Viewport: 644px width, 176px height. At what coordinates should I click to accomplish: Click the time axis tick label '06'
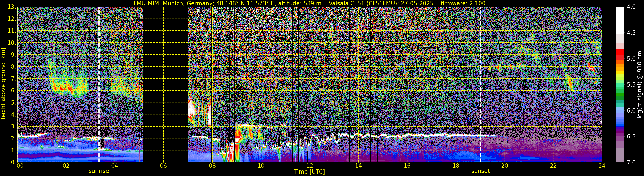pyautogui.click(x=163, y=166)
